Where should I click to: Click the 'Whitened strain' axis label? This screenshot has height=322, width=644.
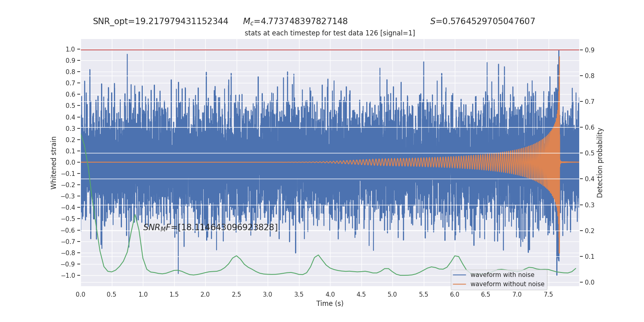coord(54,163)
